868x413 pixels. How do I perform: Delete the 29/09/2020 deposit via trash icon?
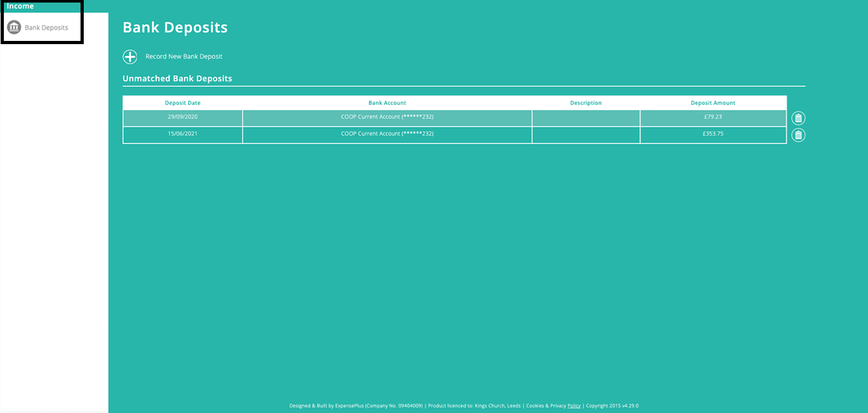click(x=798, y=118)
